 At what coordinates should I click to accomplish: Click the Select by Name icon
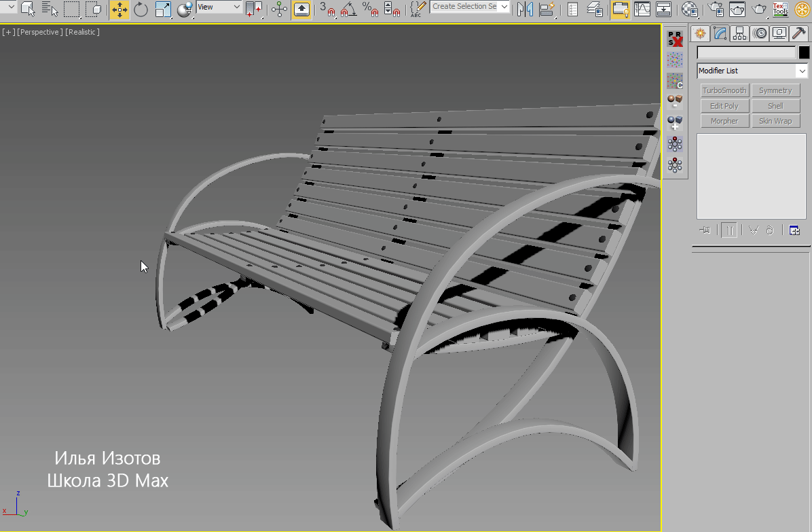[51, 10]
